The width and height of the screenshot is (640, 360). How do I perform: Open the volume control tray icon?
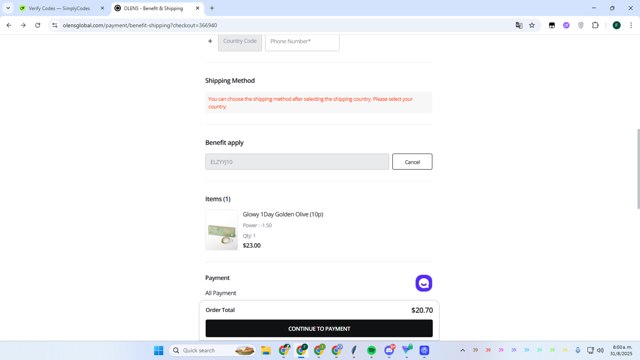[x=600, y=350]
